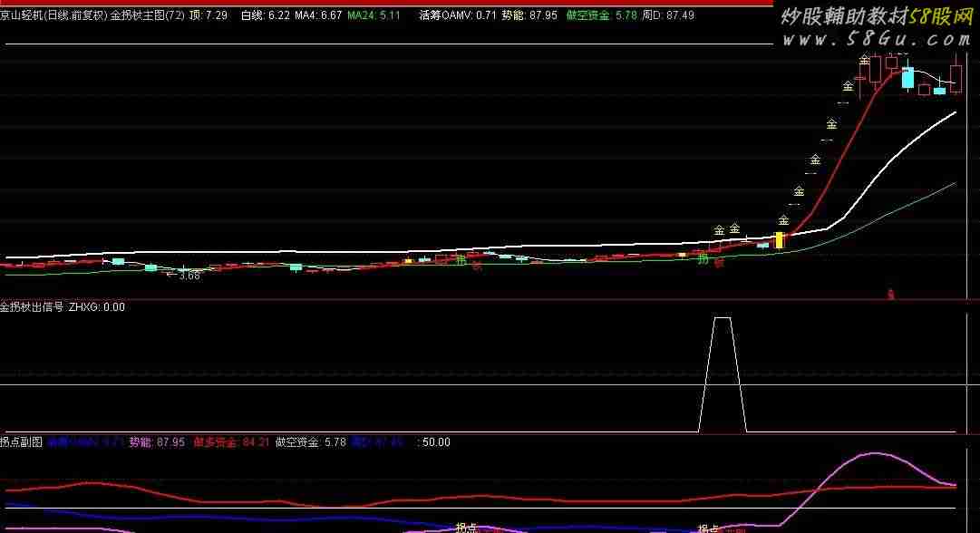Viewport: 980px width, 533px height.
Task: Click the rightmost red candlestick
Action: coord(956,78)
